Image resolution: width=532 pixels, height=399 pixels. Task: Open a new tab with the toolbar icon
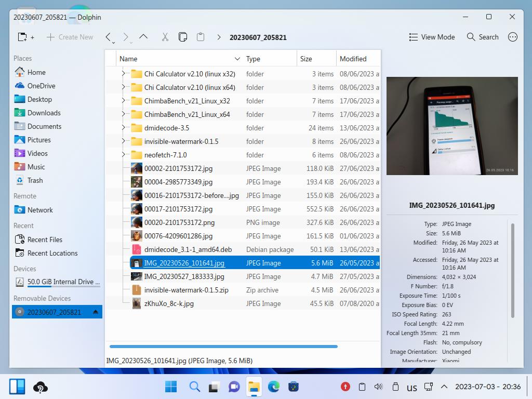26,37
